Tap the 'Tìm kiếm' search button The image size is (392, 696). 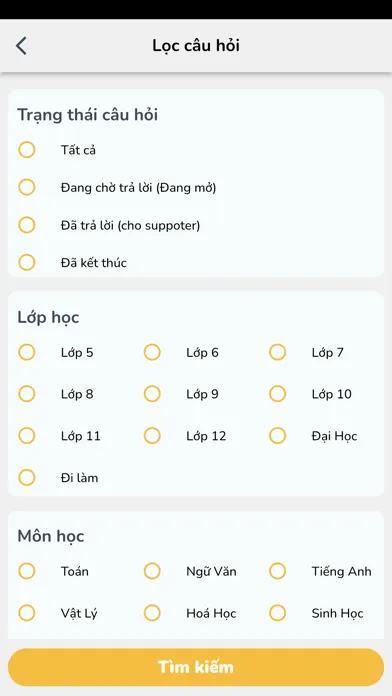click(196, 667)
